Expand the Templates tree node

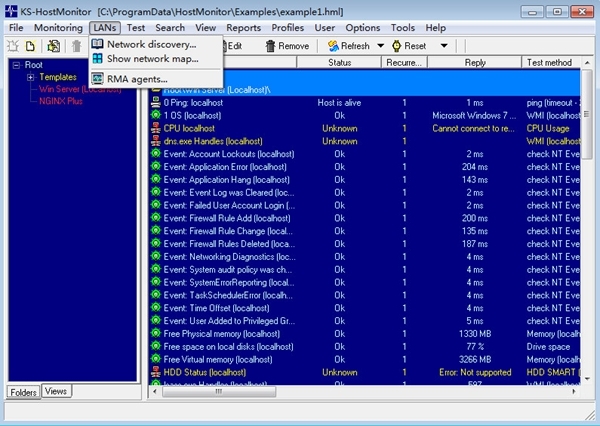coord(31,77)
